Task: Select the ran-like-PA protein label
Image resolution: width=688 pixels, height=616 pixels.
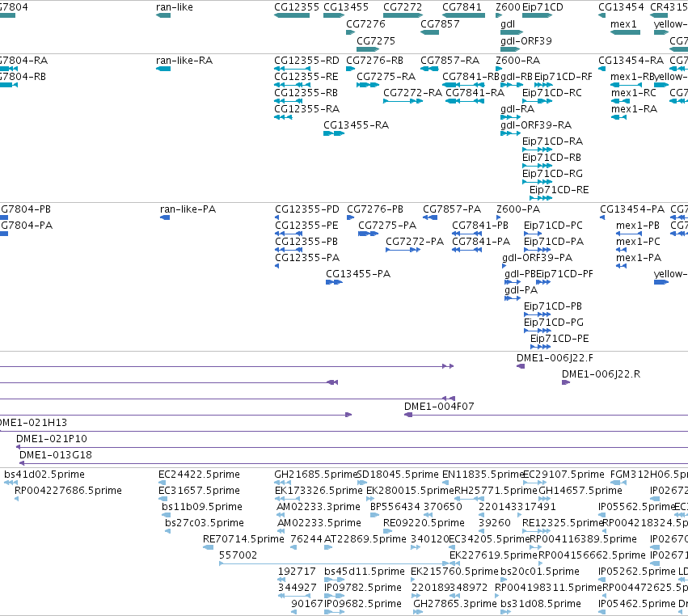Action: [x=188, y=209]
